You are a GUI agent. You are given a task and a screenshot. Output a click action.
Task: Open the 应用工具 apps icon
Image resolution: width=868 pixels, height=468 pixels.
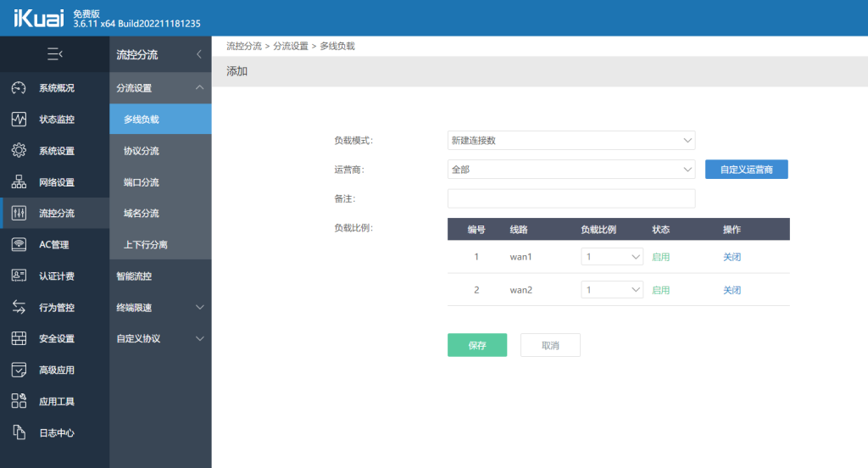coord(19,401)
